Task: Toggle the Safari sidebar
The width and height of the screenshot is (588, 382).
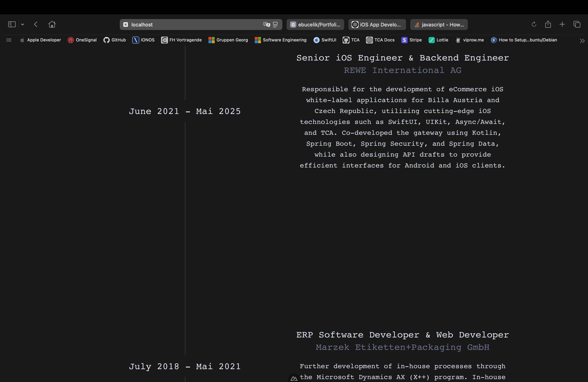Action: 12,24
